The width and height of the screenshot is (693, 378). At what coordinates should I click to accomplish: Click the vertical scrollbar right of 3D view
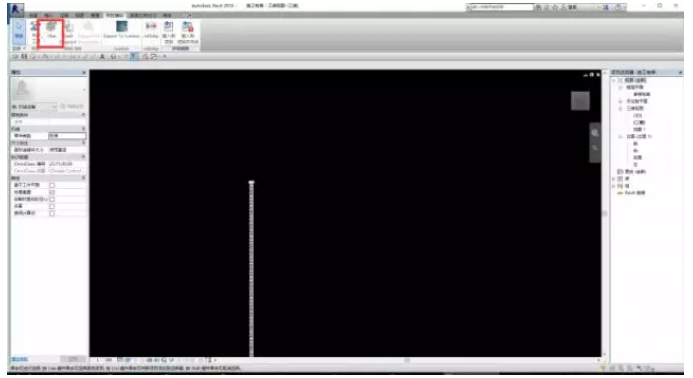click(605, 213)
